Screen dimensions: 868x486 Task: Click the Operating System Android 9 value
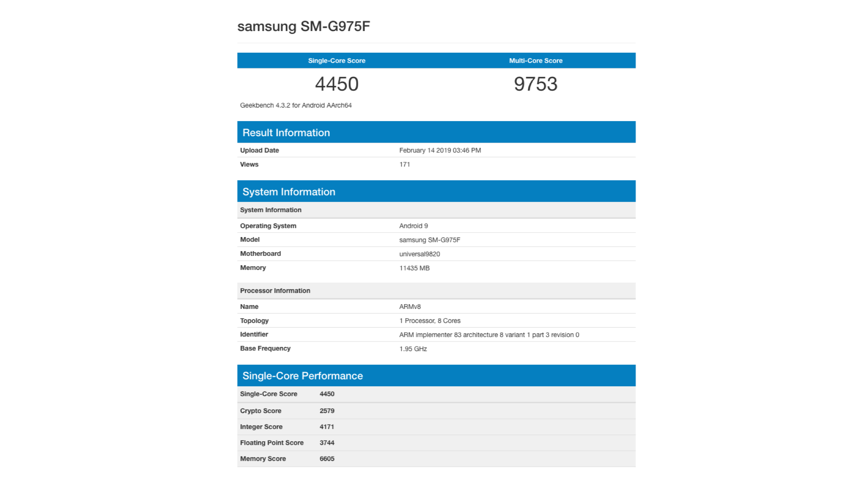(413, 226)
